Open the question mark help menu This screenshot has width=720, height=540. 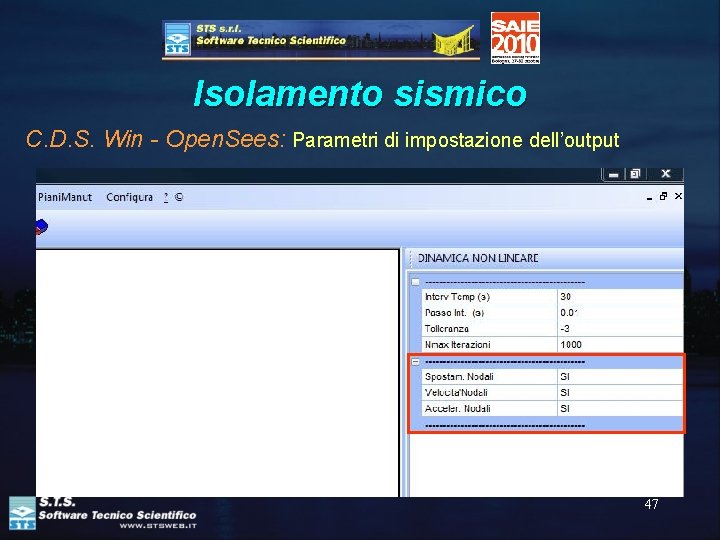[x=166, y=197]
